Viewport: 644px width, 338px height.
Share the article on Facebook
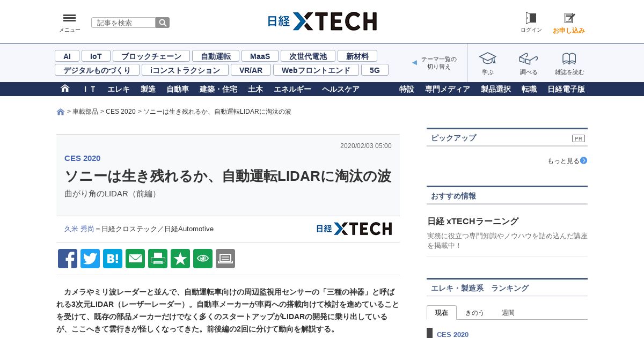point(68,259)
